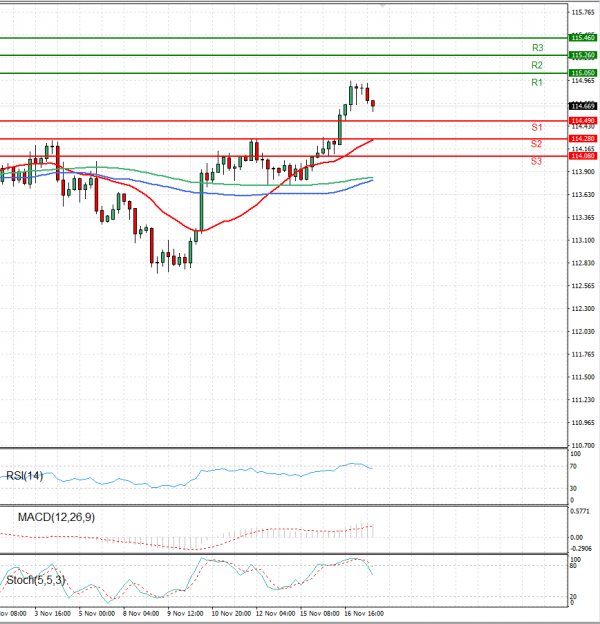Image resolution: width=600 pixels, height=624 pixels.
Task: Select the 110.965 axis price
Action: (583, 423)
